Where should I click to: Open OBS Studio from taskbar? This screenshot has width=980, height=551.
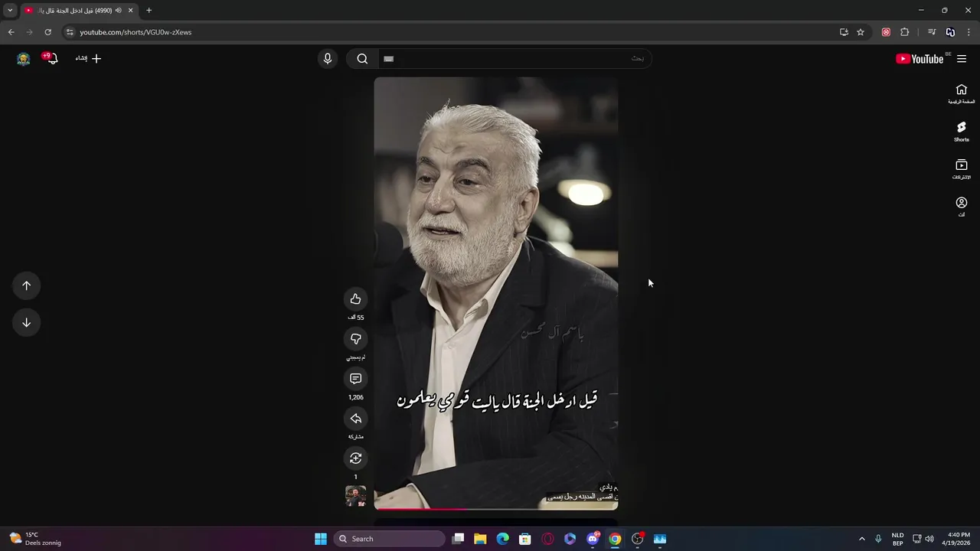coord(637,539)
